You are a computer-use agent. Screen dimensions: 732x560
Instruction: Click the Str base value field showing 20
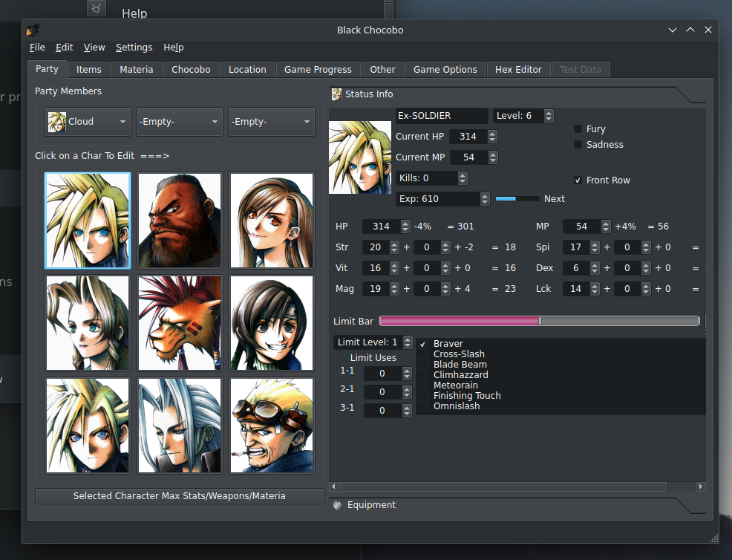(376, 247)
